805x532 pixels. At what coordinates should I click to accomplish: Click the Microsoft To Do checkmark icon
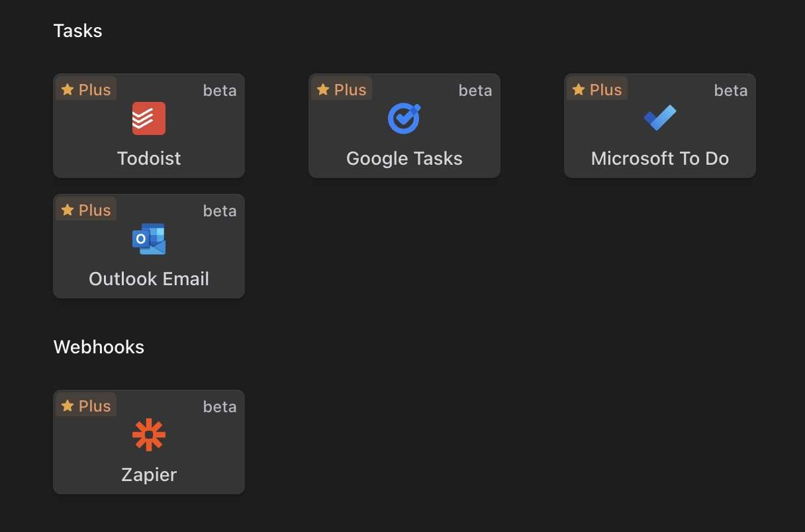pos(660,118)
